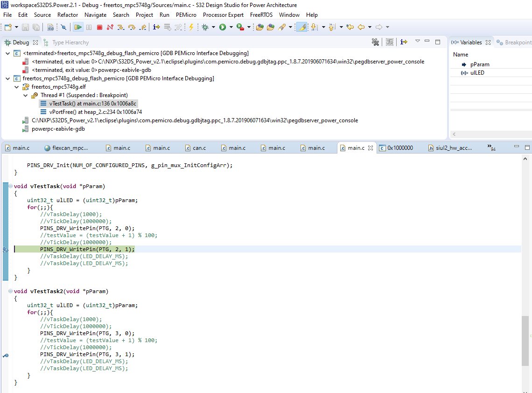Open the External Tools launcher
The height and width of the screenshot is (393, 532).
[240, 27]
